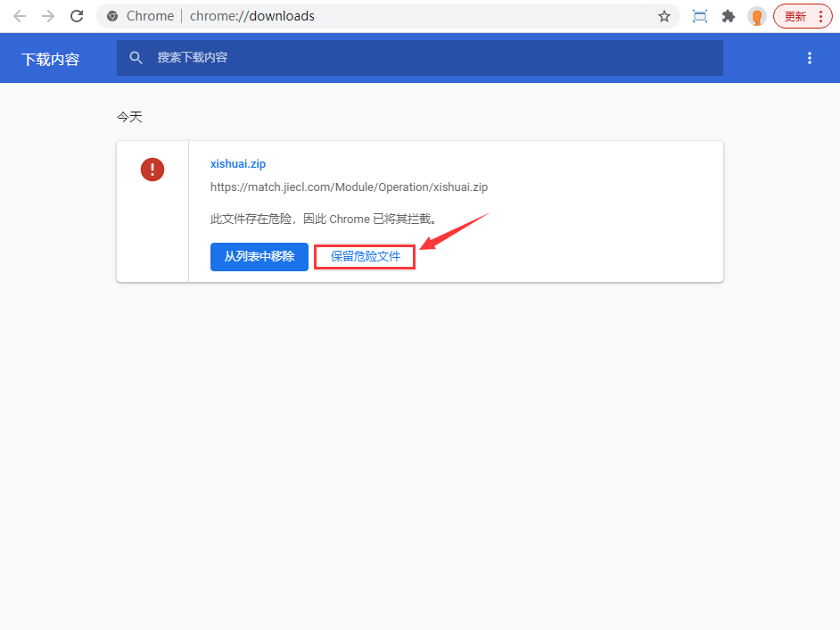The image size is (840, 630).
Task: Click the match.jiecl.com download source URL
Action: tap(349, 187)
